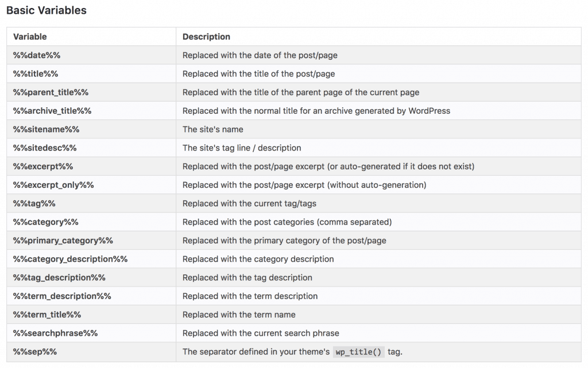Click the %%category_description%% variable cell
This screenshot has width=588, height=368.
pyautogui.click(x=70, y=259)
